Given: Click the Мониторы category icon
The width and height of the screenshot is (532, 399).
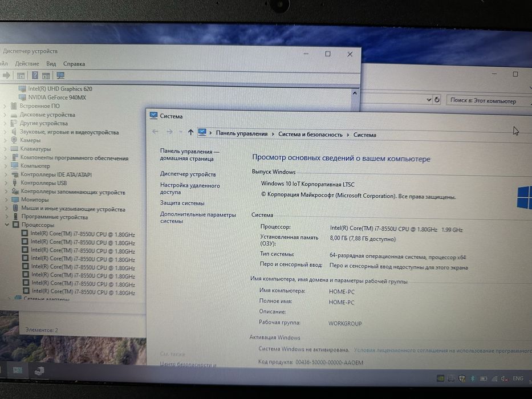Looking at the screenshot, I should coord(15,199).
